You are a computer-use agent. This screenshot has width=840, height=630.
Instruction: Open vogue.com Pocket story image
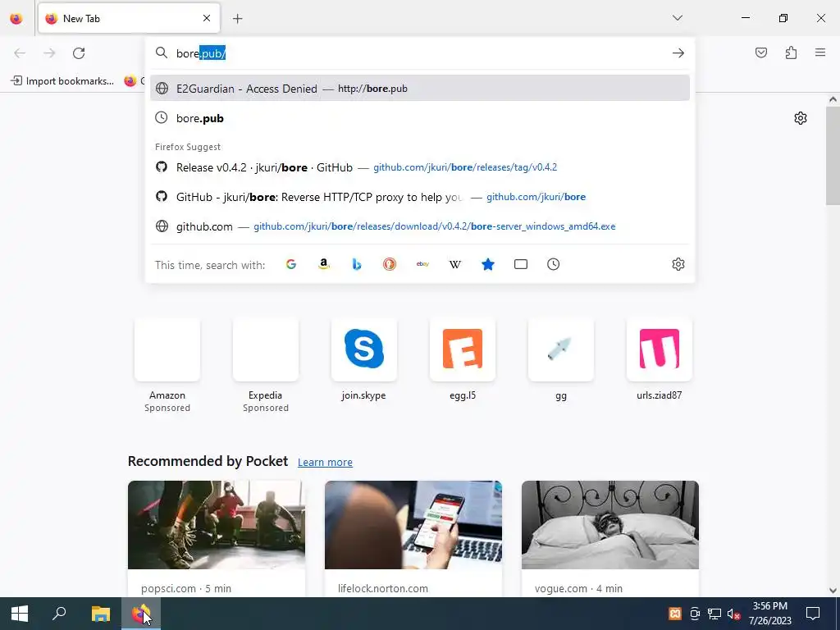[x=610, y=525]
